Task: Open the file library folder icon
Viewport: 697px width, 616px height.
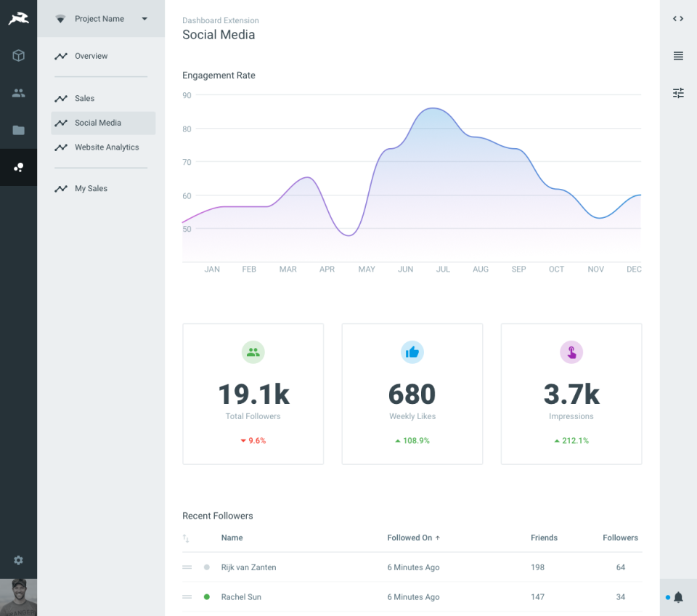Action: [18, 130]
